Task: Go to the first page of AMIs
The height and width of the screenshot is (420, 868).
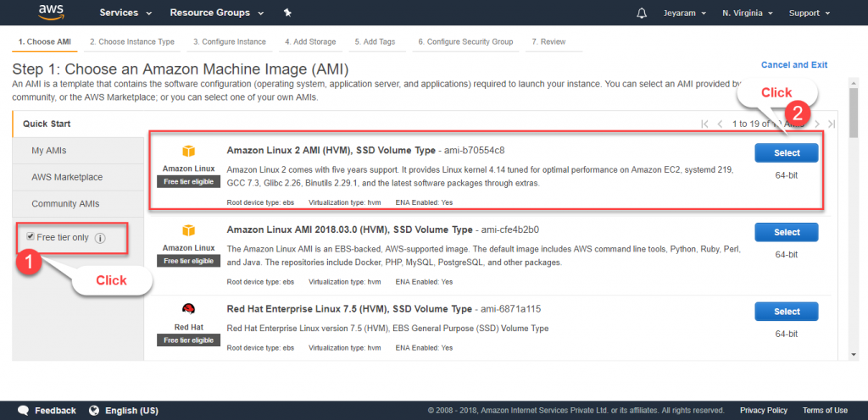Action: click(704, 124)
